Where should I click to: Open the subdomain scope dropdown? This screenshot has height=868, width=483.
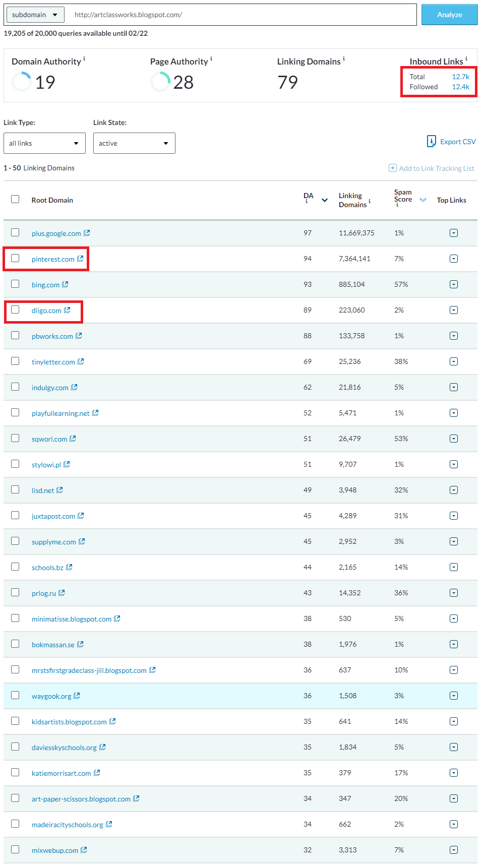[x=34, y=14]
